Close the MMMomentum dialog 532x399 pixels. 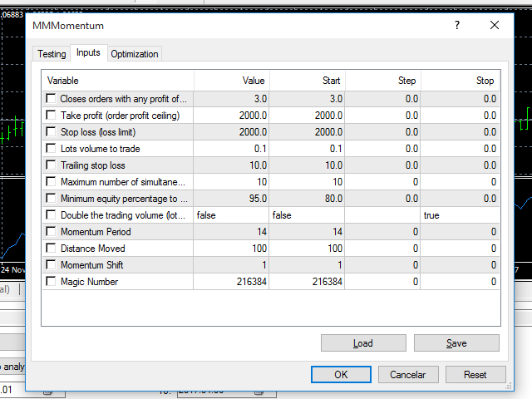click(495, 26)
